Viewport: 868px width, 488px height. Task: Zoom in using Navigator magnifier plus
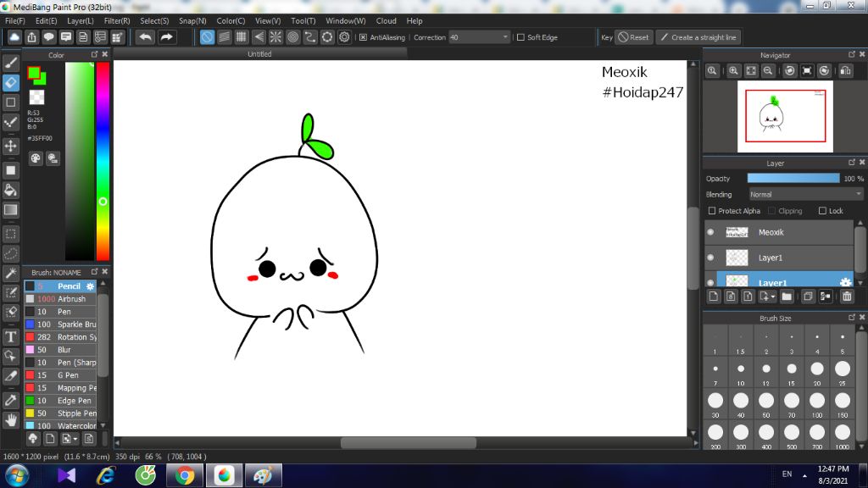tap(733, 71)
